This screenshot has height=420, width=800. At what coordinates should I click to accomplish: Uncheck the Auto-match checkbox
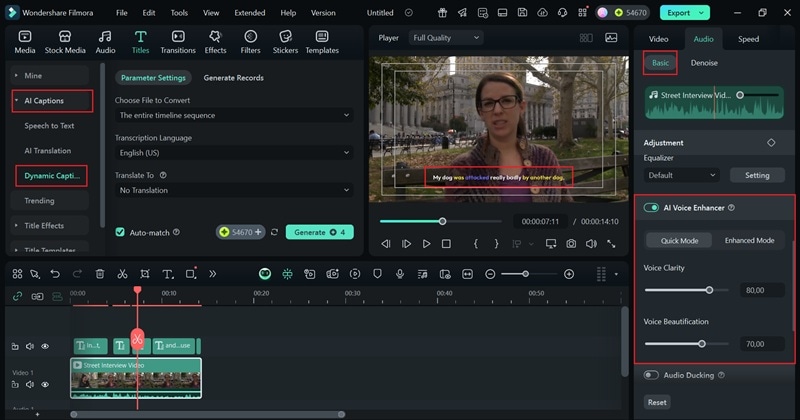120,232
